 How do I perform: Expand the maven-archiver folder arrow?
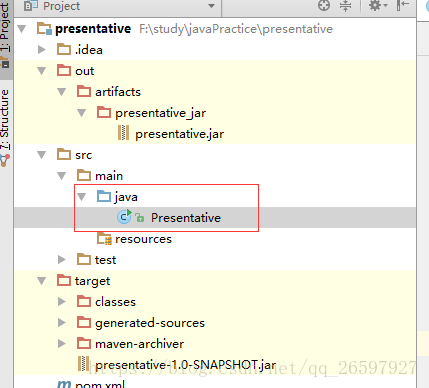point(62,344)
